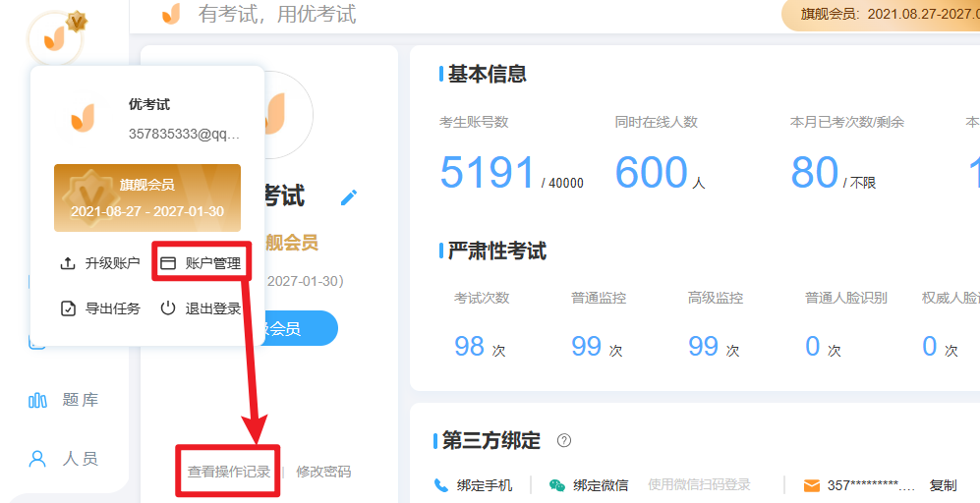The height and width of the screenshot is (503, 980).
Task: Click the pencil edit icon beside the name
Action: [349, 197]
